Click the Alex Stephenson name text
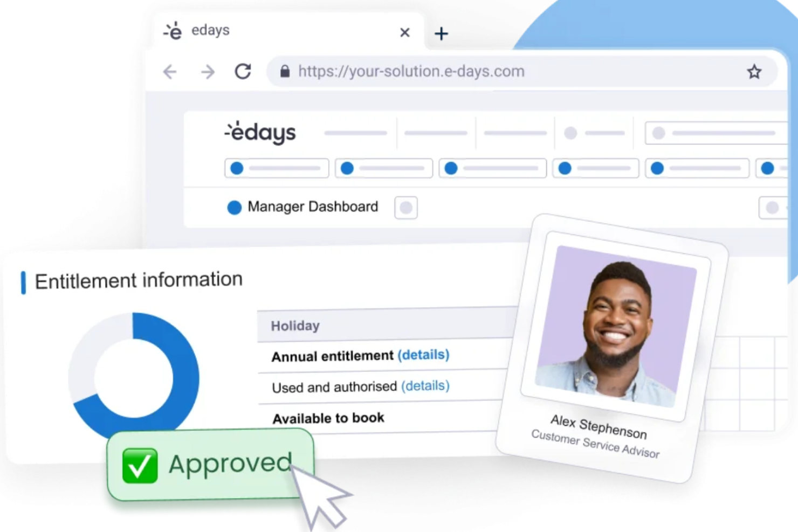This screenshot has height=532, width=798. tap(598, 426)
